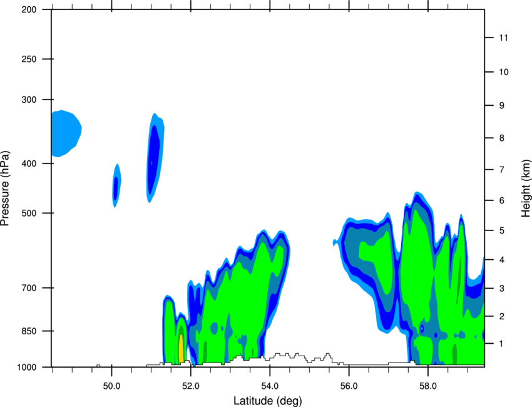Click the 9 km height label
Screen dimensions: 532x407
click(502, 106)
